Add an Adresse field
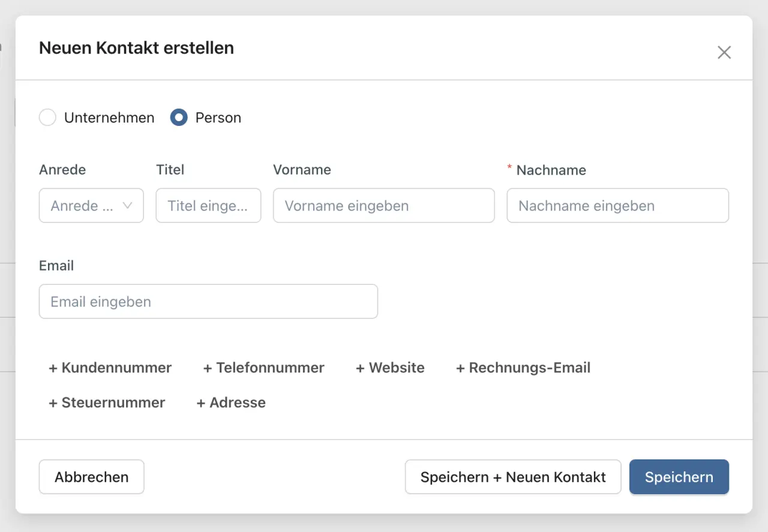 tap(230, 402)
